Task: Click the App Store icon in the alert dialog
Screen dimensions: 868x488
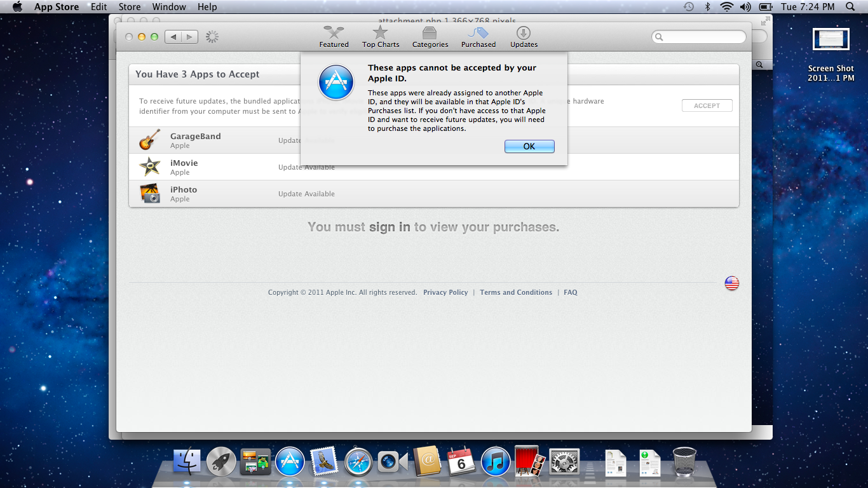Action: [336, 83]
